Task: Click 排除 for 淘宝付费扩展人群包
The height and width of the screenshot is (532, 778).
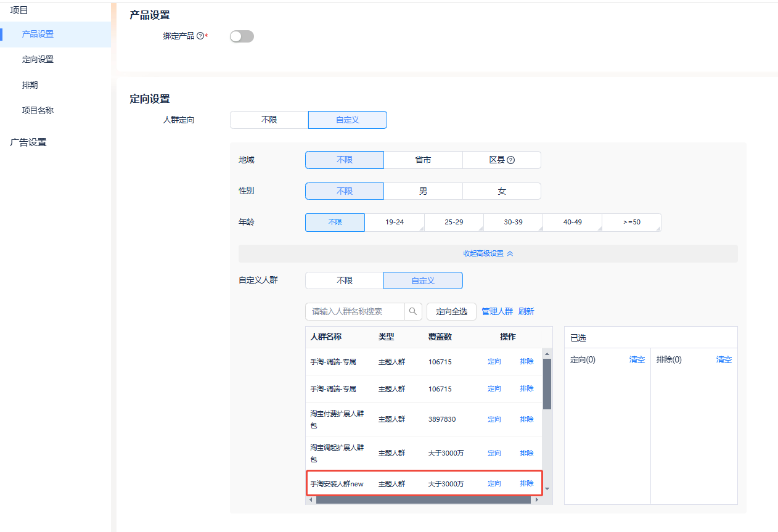Action: click(526, 419)
